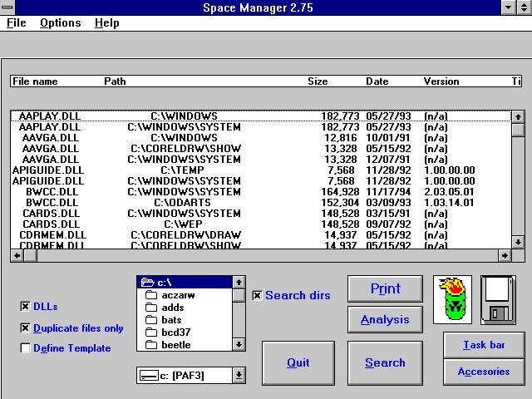Select the beetle folder in the list

176,344
